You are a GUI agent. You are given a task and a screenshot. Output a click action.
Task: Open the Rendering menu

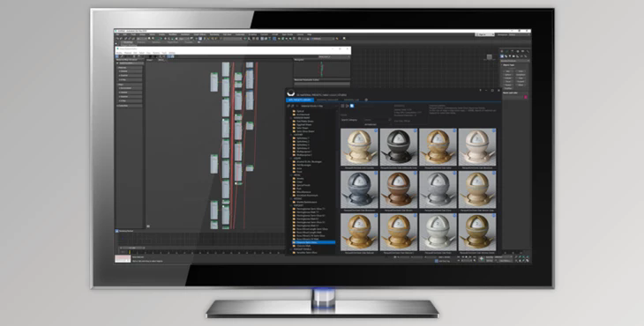coord(214,34)
